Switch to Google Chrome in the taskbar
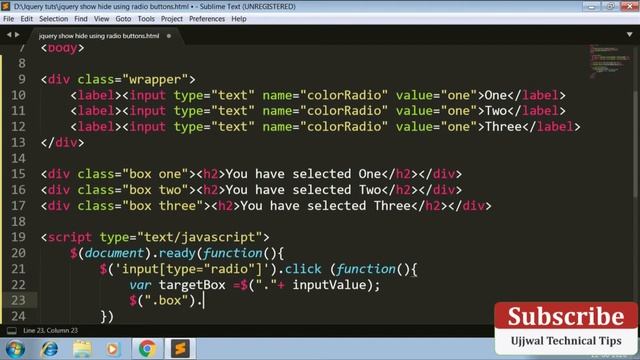Screen dimensions: 640x360 click(147, 349)
